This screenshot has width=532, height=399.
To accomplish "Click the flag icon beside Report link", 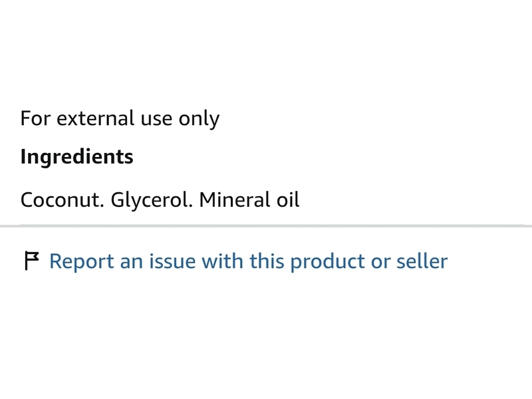I will [32, 261].
